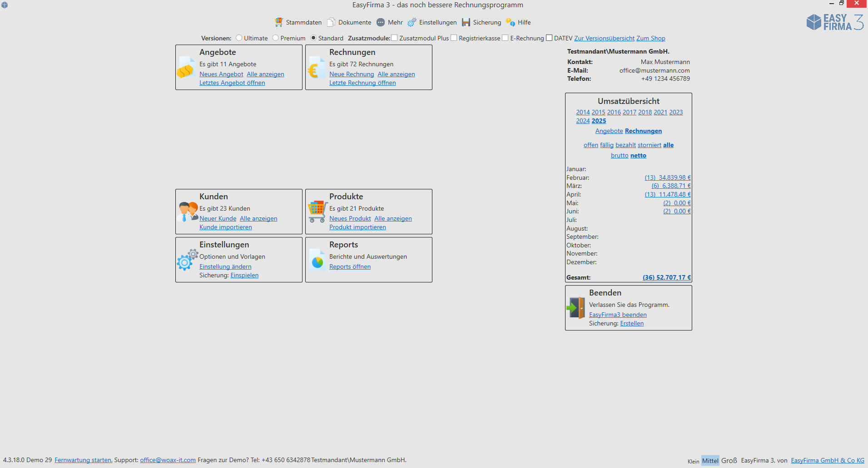This screenshot has width=868, height=468.
Task: Click Zur Versionsübersicht link
Action: click(604, 39)
